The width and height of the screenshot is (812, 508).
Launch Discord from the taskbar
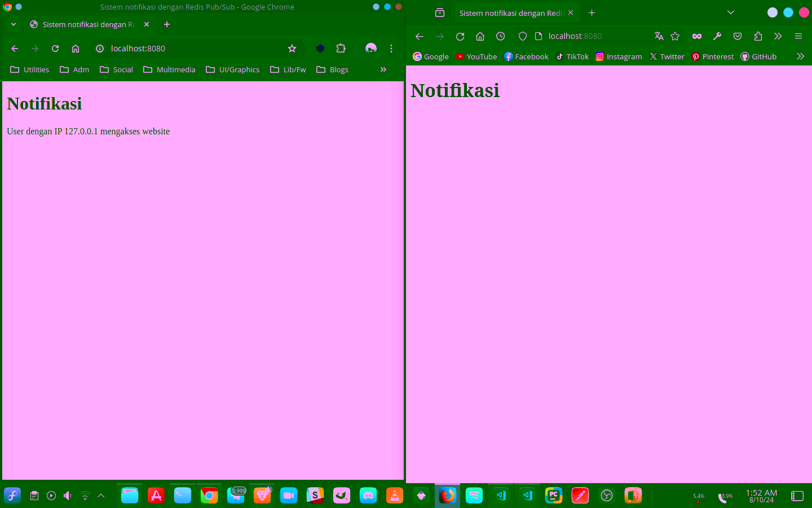(368, 496)
